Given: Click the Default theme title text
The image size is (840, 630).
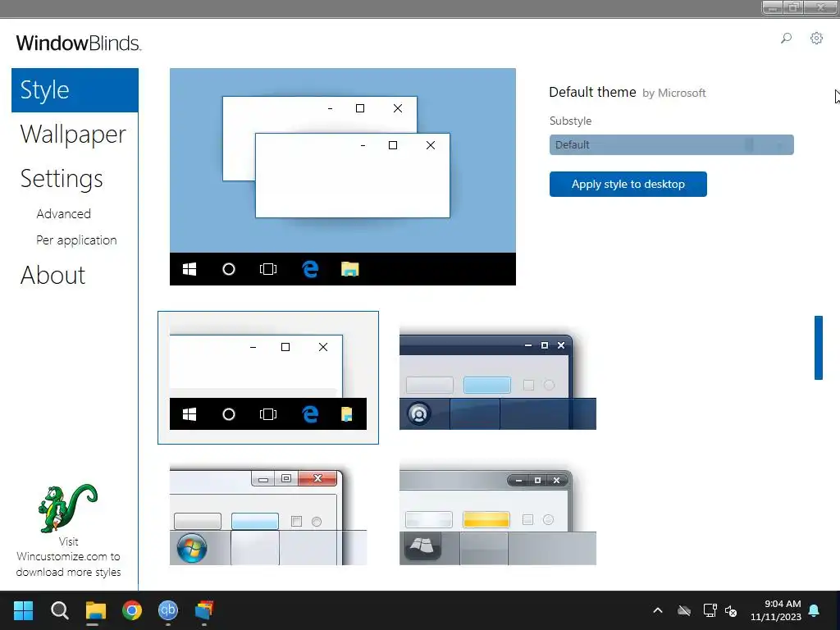Looking at the screenshot, I should pyautogui.click(x=592, y=92).
